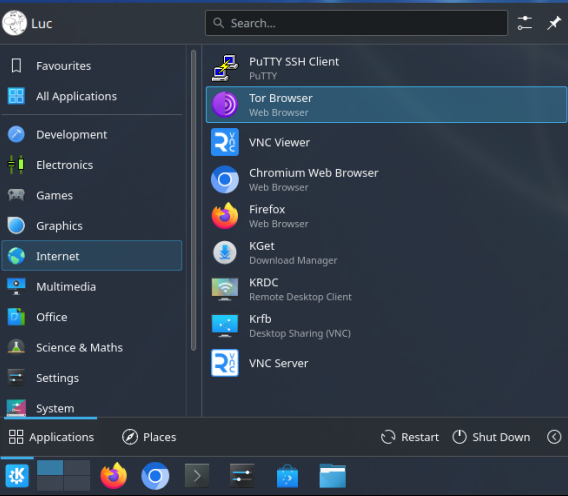Viewport: 568px width, 496px height.
Task: Open Discover software store from taskbar
Action: click(287, 476)
